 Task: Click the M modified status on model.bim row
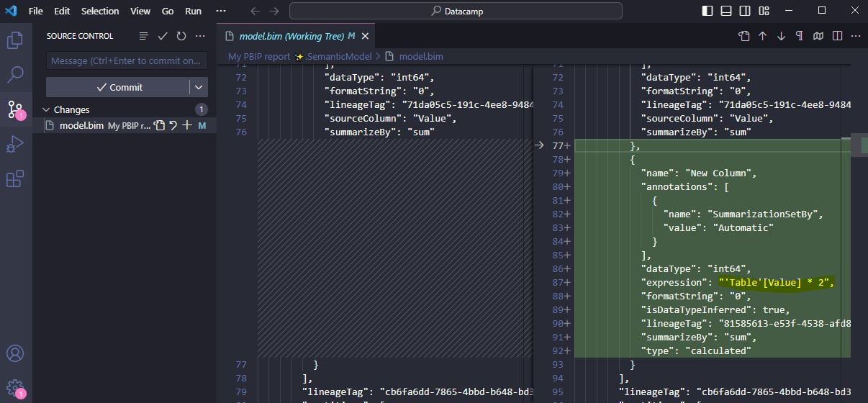tap(202, 125)
